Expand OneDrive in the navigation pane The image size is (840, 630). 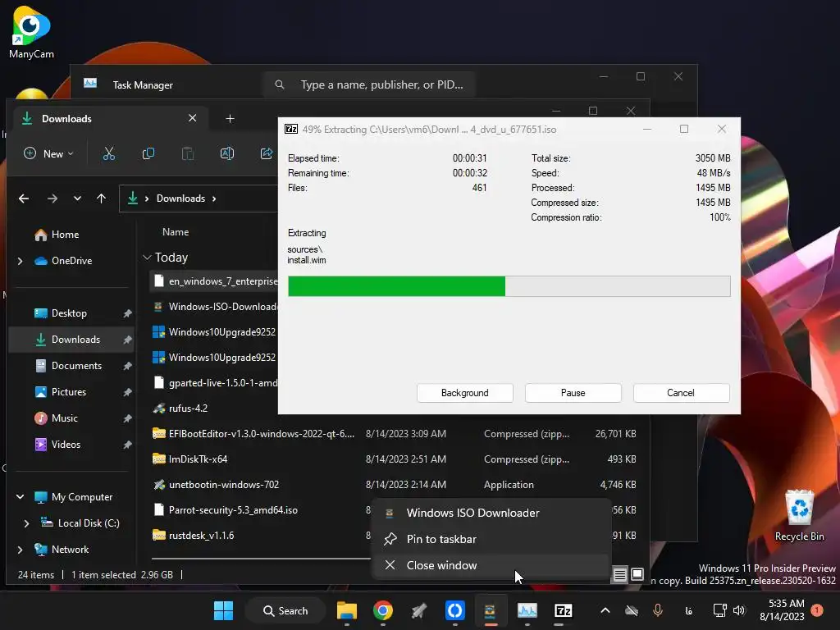point(21,261)
